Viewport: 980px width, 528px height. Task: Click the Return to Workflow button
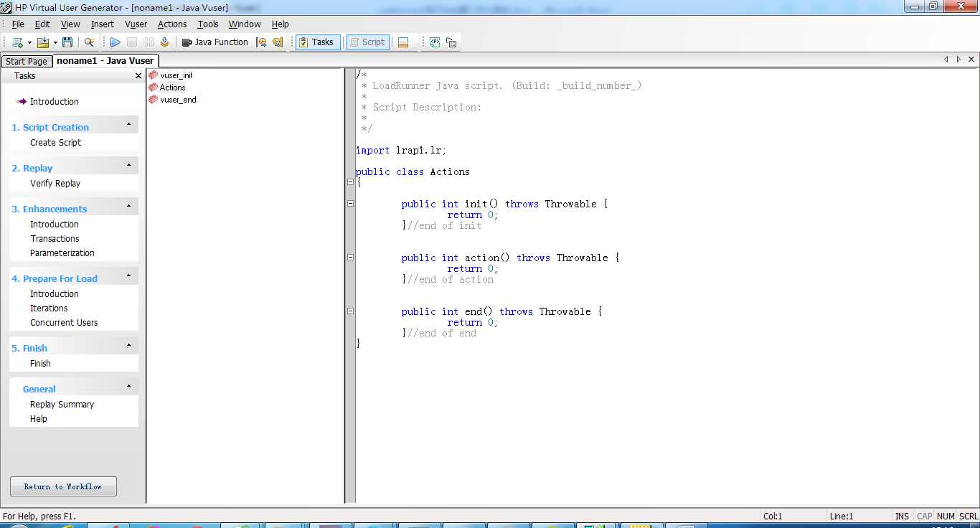pyautogui.click(x=63, y=486)
